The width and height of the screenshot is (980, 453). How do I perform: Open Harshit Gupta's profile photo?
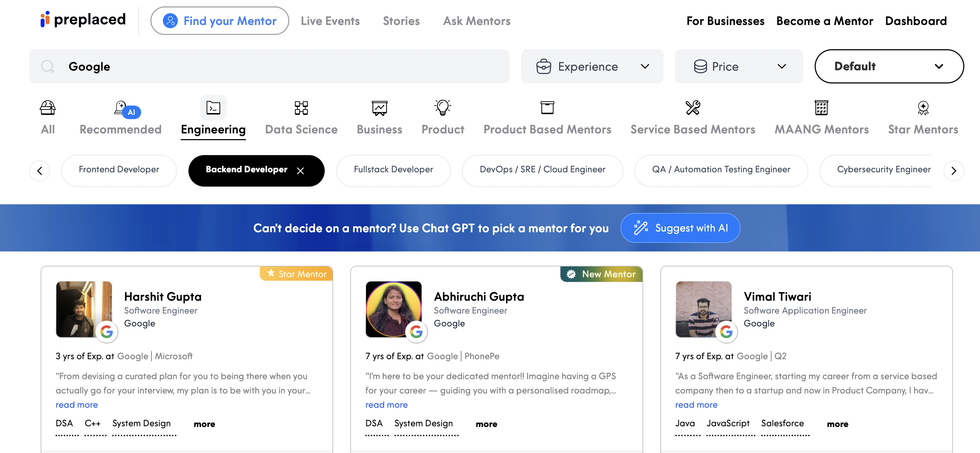[84, 309]
